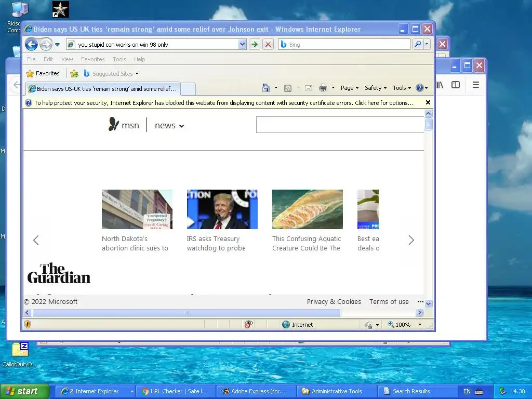Click Administrative Tools taskbar button
The width and height of the screenshot is (532, 399).
336,391
